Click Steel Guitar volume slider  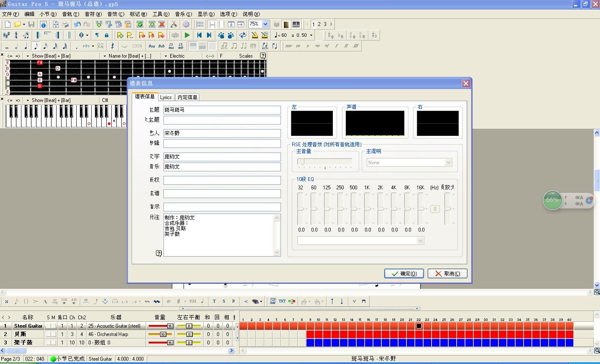(161, 326)
